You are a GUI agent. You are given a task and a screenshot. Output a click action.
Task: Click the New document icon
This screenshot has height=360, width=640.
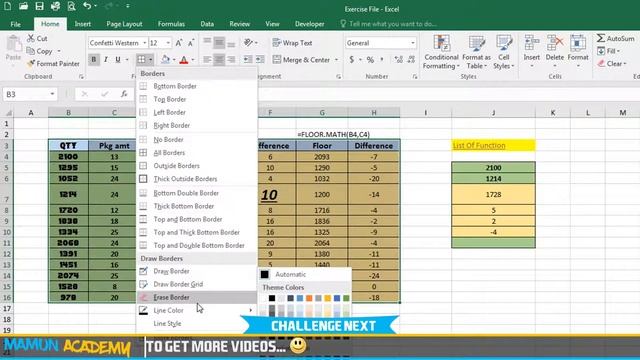[8, 6]
